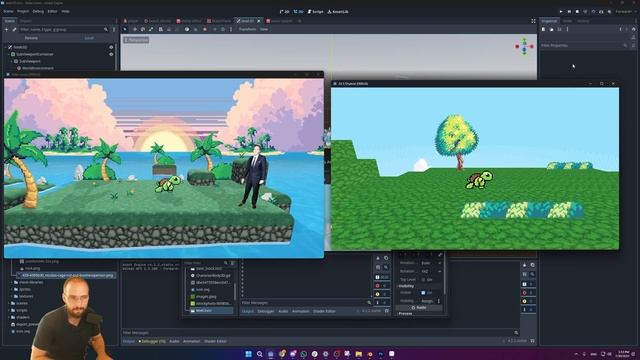Switch to the Script workspace

click(316, 12)
